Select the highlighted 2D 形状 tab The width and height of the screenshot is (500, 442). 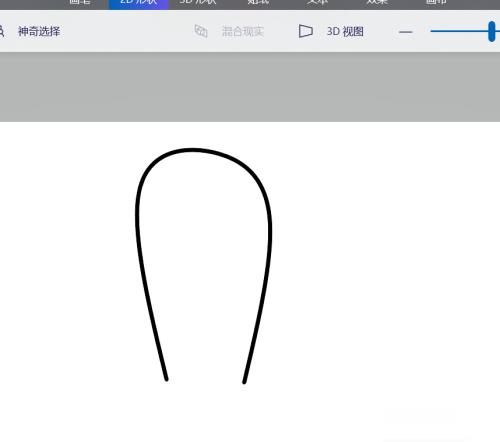[x=139, y=4]
